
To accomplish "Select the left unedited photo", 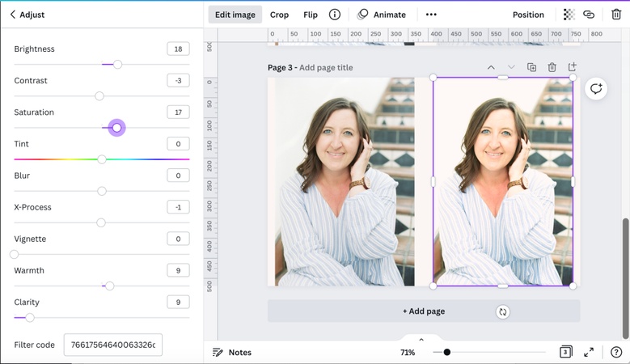I will click(345, 182).
